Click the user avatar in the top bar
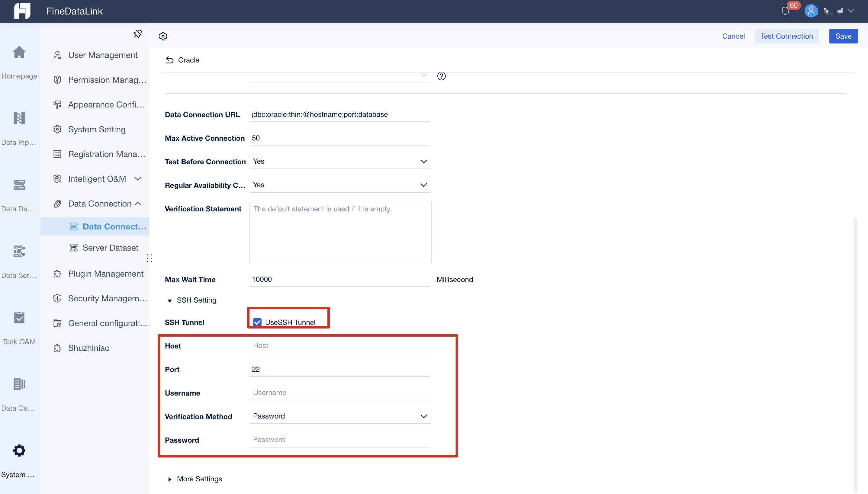 click(x=811, y=11)
